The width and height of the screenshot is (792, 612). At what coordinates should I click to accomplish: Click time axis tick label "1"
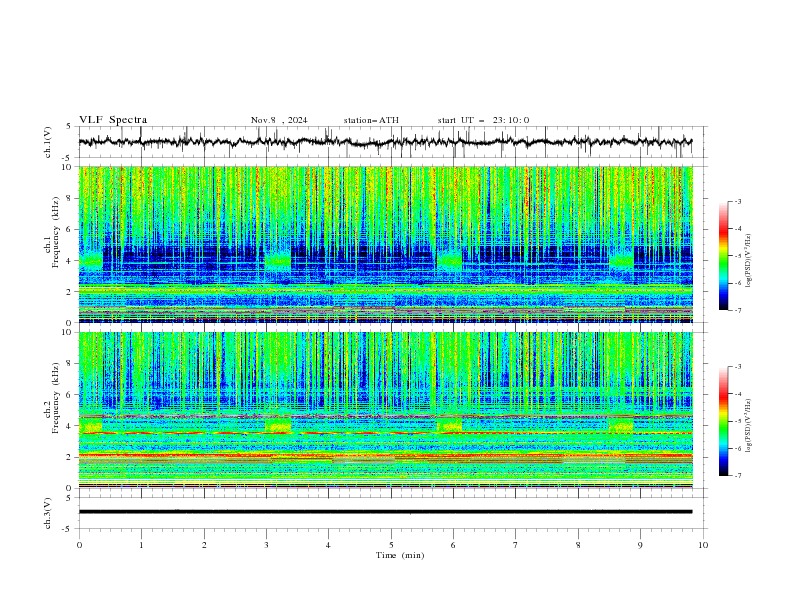click(x=141, y=545)
